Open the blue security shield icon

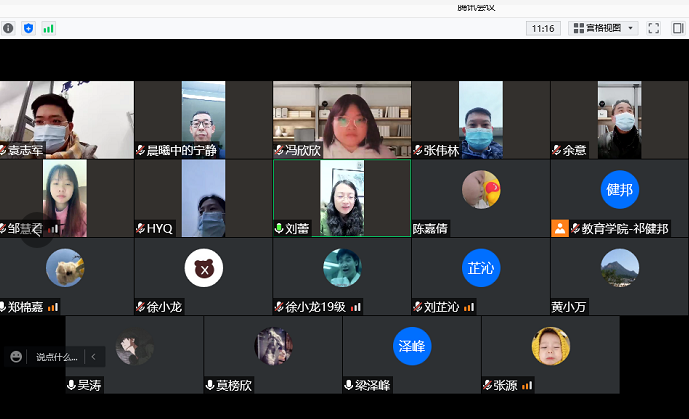(x=28, y=28)
